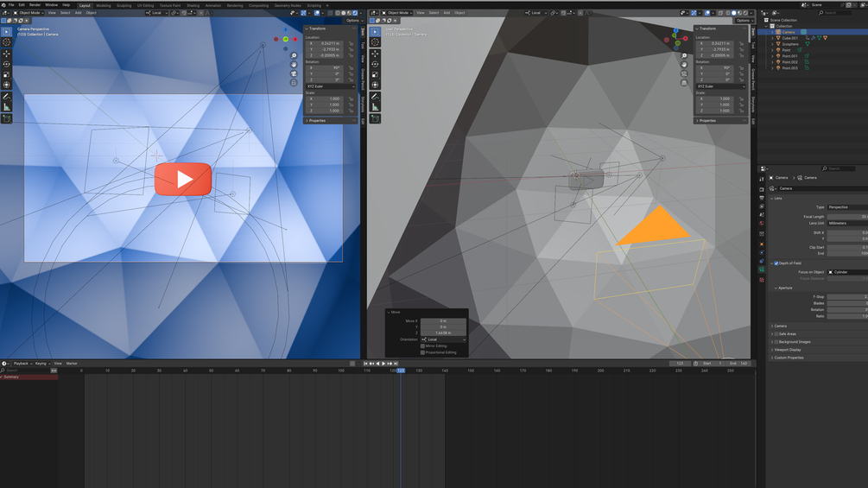Open the Local orientation dropdown in Move panel
Screen dimensions: 868x488
443,339
